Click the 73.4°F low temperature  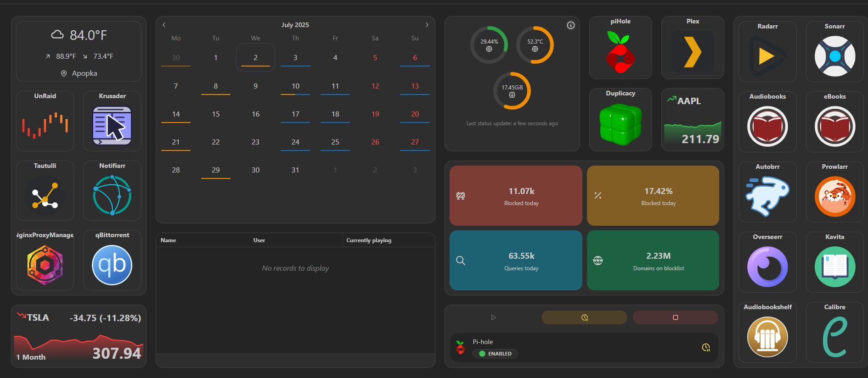(x=103, y=56)
